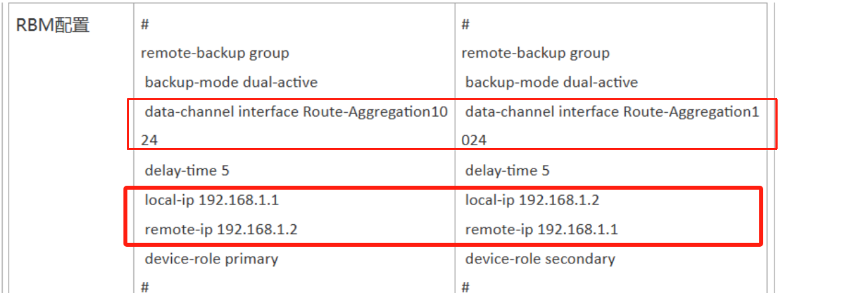Select the local-ip 192.168.1.2 line

click(532, 200)
